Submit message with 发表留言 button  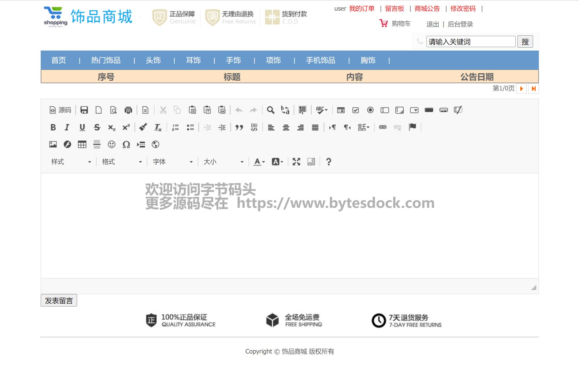(x=59, y=301)
